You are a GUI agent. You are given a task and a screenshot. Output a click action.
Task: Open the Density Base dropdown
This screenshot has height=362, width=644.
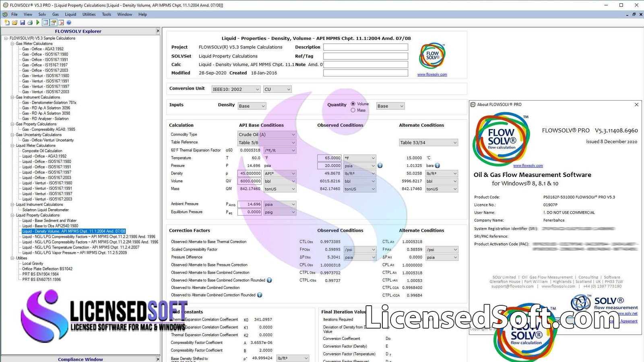point(252,106)
